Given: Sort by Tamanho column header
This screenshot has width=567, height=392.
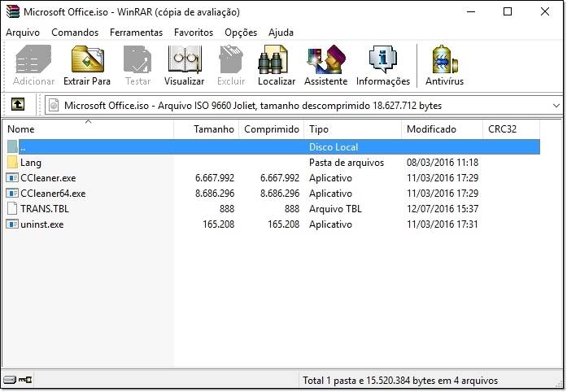Looking at the screenshot, I should tap(207, 129).
